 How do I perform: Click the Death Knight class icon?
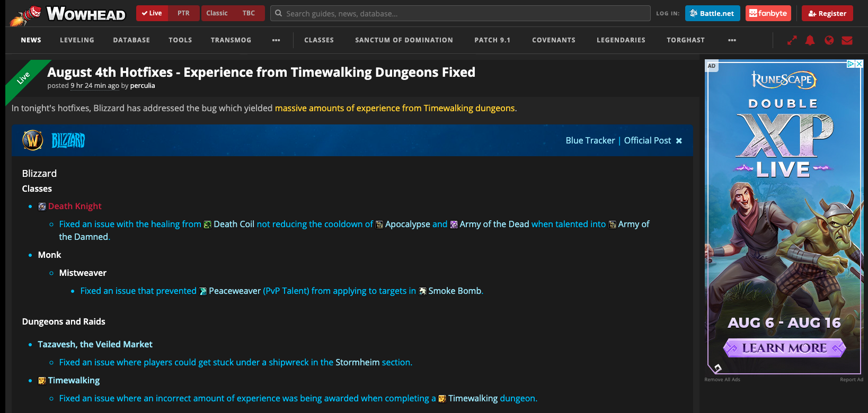click(42, 206)
